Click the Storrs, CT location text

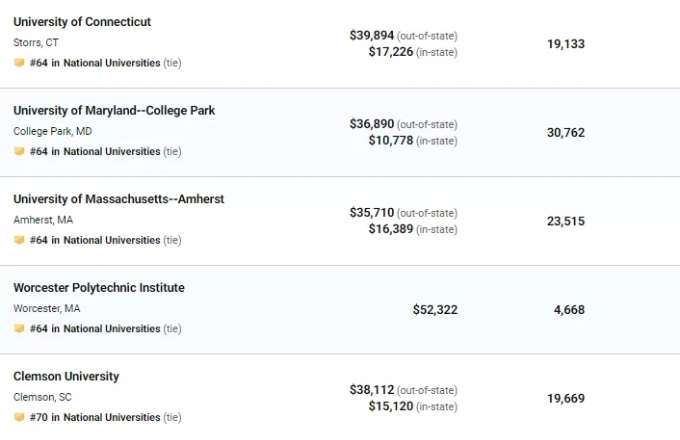click(x=36, y=42)
